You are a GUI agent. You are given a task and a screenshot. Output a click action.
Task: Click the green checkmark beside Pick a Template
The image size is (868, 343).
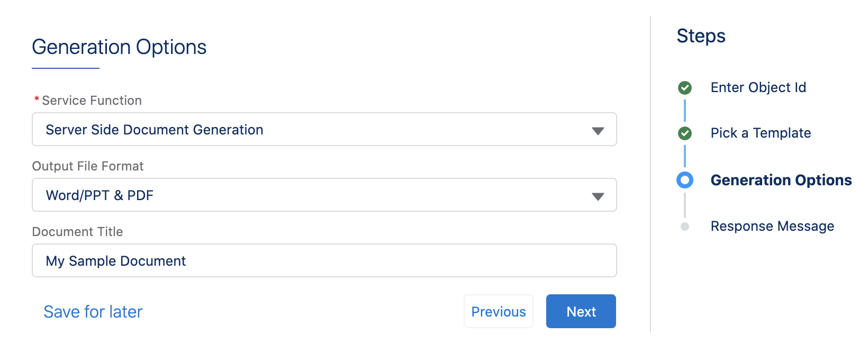point(685,133)
